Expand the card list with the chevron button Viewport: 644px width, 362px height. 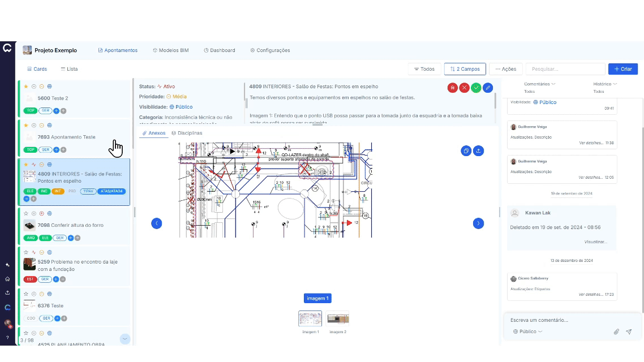pyautogui.click(x=125, y=339)
